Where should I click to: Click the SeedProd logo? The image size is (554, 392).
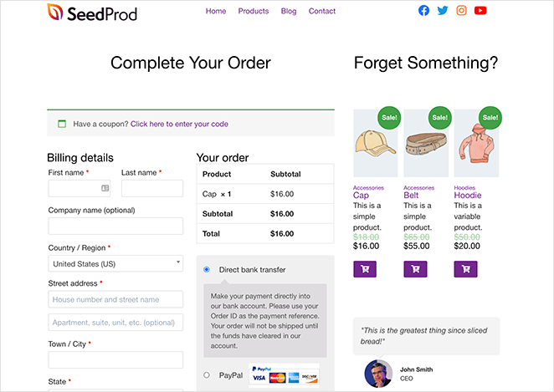pos(93,13)
